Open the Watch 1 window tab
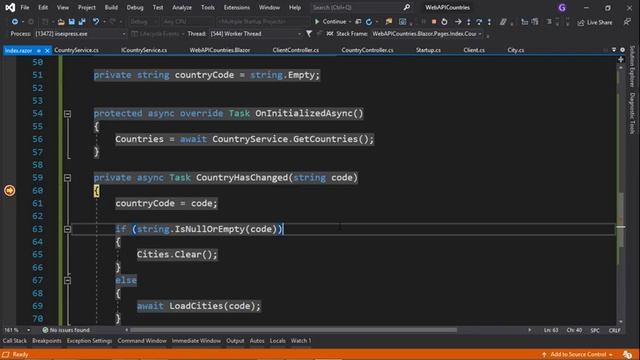The image size is (640, 360). click(x=301, y=341)
